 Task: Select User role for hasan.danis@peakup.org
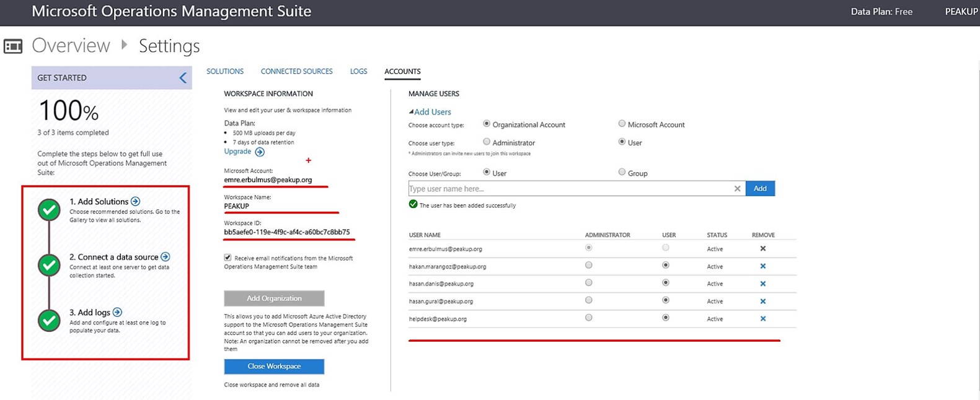point(666,283)
